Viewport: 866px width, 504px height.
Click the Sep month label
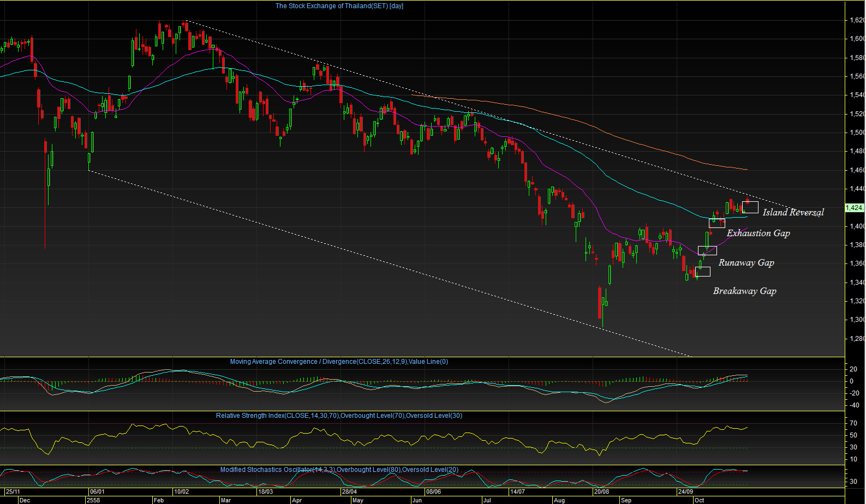[626, 500]
